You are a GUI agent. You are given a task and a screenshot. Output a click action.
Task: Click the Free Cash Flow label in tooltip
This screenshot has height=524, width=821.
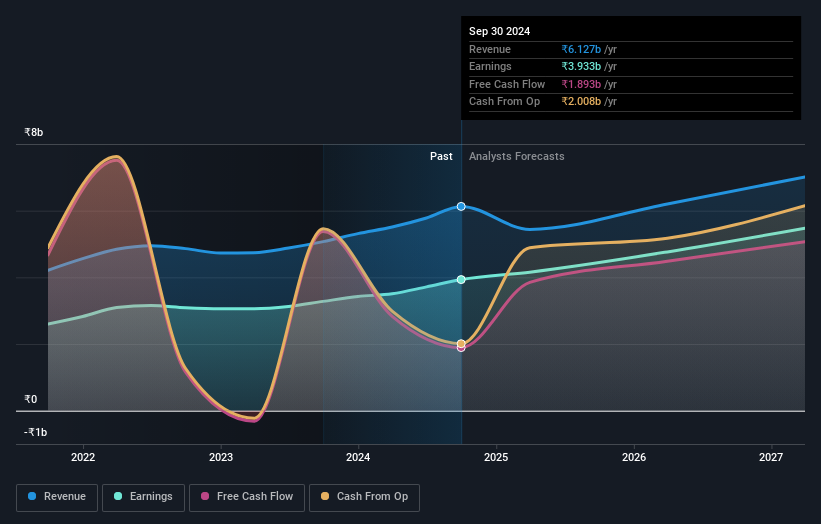tap(507, 84)
